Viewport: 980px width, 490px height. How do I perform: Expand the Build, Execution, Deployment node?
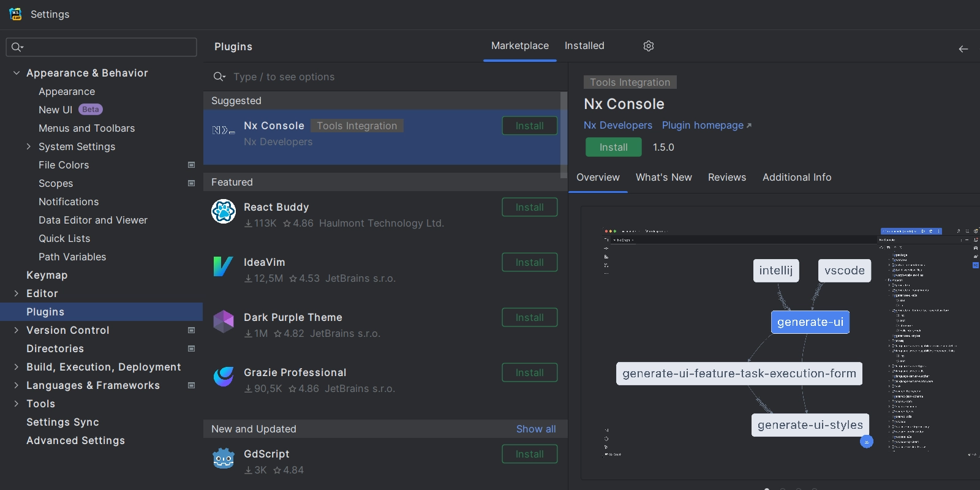tap(17, 367)
